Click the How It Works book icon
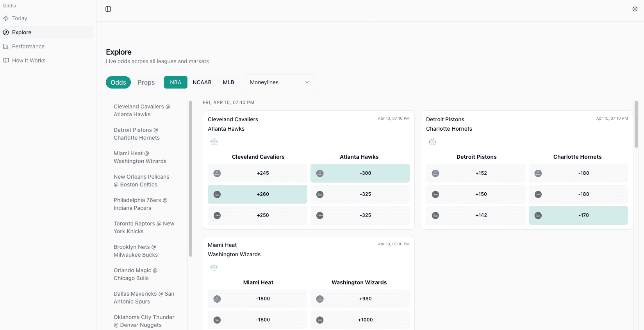This screenshot has width=644, height=330. point(6,60)
